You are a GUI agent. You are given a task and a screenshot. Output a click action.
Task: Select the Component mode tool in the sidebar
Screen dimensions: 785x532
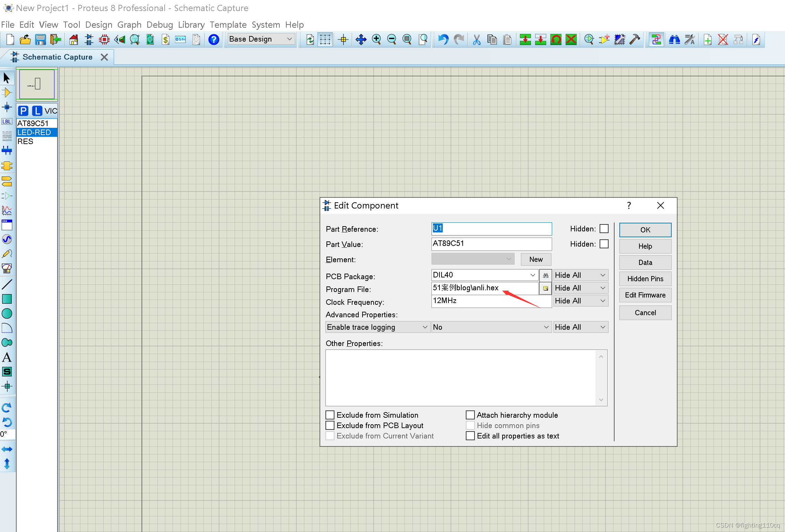click(7, 93)
